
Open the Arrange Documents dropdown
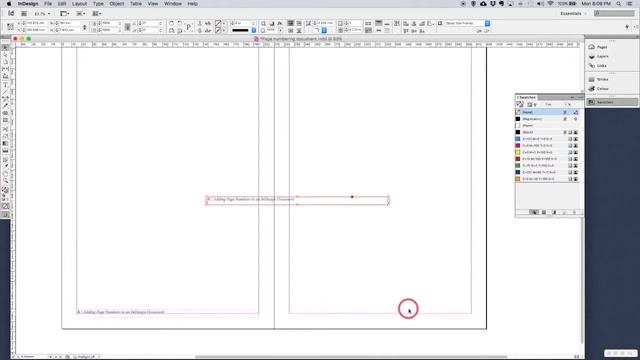[97, 13]
